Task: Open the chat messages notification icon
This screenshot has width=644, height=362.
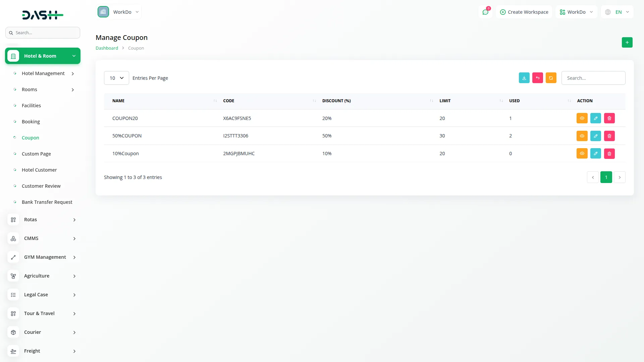Action: pyautogui.click(x=485, y=12)
